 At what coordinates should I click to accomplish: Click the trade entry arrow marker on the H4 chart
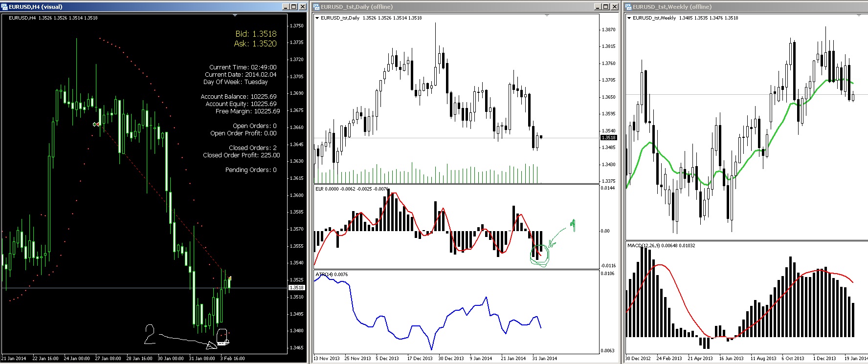pyautogui.click(x=96, y=125)
